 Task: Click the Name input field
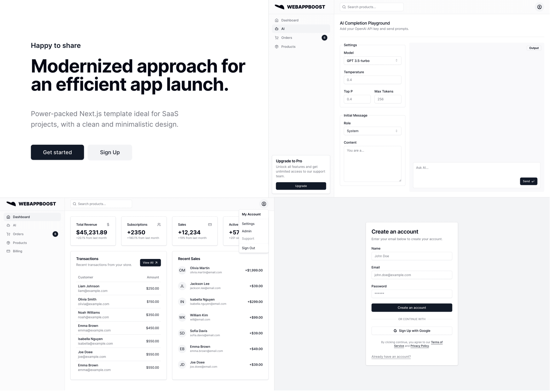412,256
